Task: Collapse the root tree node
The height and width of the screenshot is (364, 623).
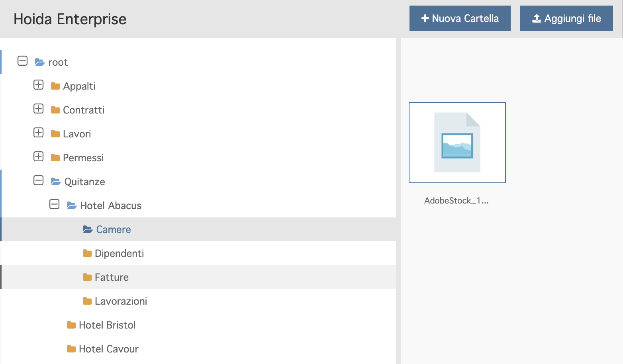Action: pyautogui.click(x=23, y=61)
